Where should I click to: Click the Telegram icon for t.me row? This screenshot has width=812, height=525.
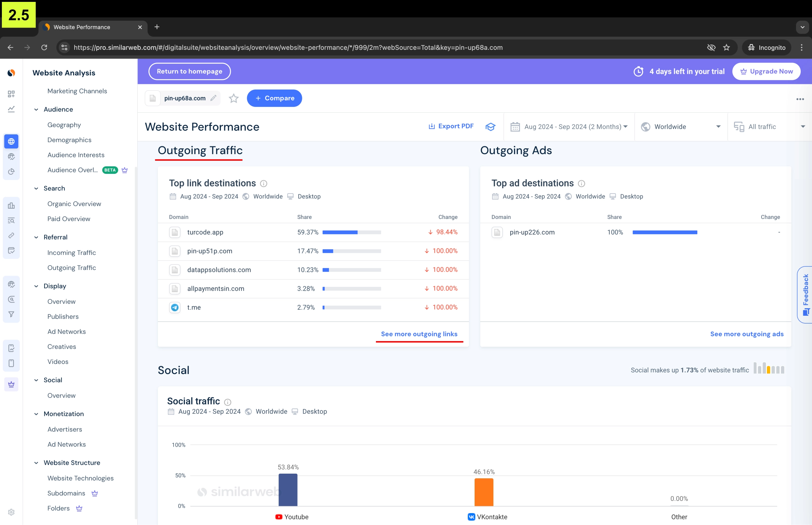click(x=175, y=308)
